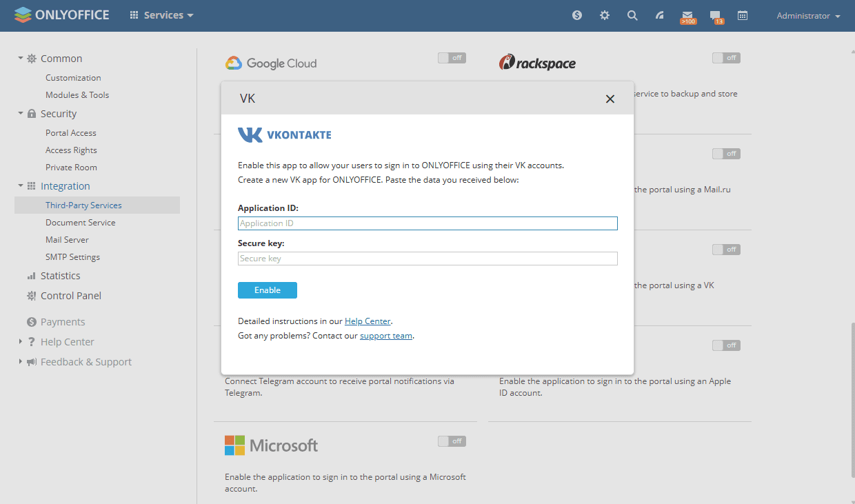
Task: Open the Control Panel link
Action: 71,296
